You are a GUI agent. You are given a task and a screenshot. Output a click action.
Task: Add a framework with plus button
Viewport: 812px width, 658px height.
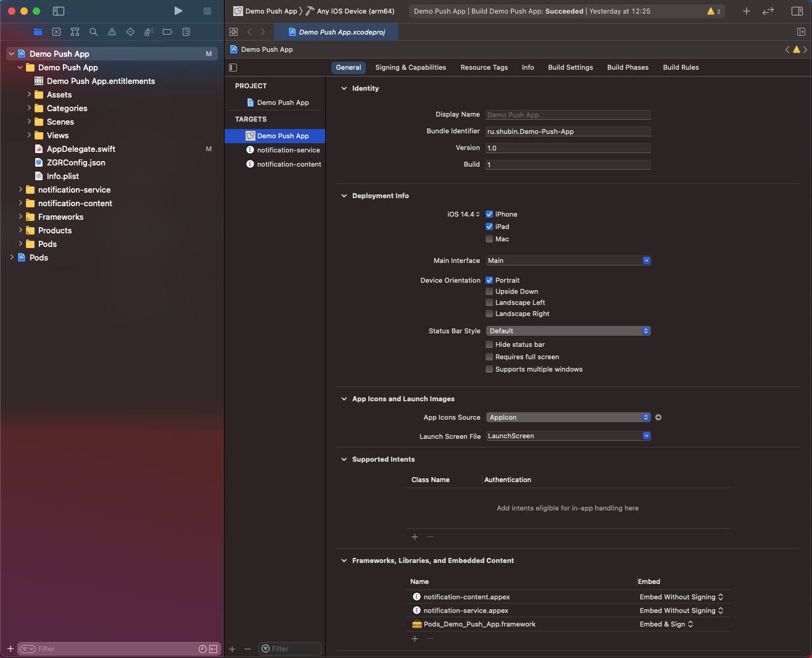coord(415,638)
